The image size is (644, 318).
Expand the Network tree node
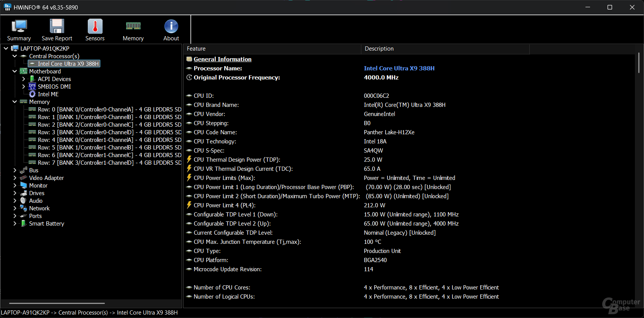coord(15,208)
